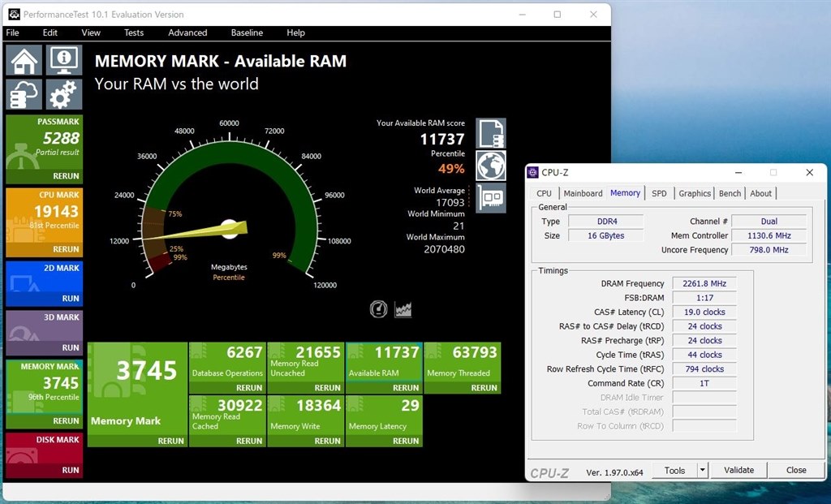Rerun the Memory Read Cached test
Screen dimensions: 831x504
(249, 441)
